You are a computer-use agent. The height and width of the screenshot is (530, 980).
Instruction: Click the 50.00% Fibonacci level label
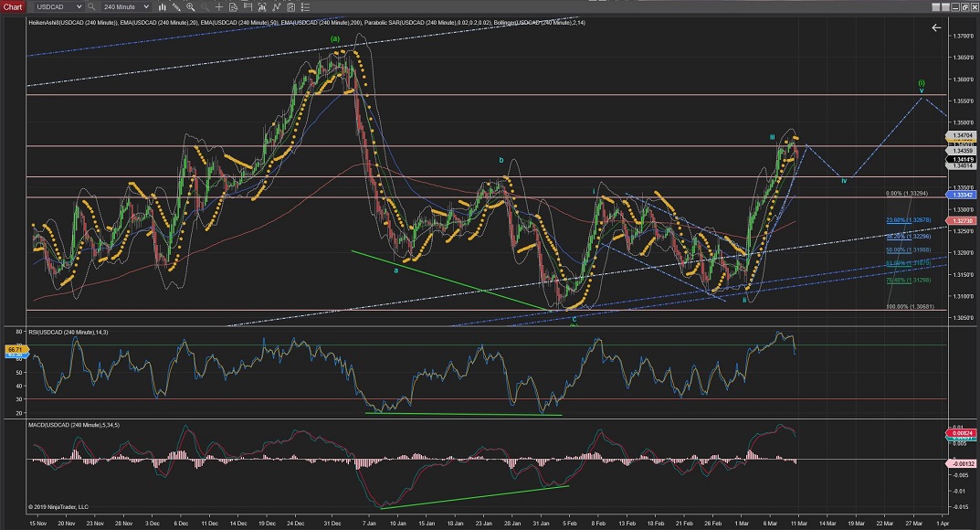coord(908,250)
